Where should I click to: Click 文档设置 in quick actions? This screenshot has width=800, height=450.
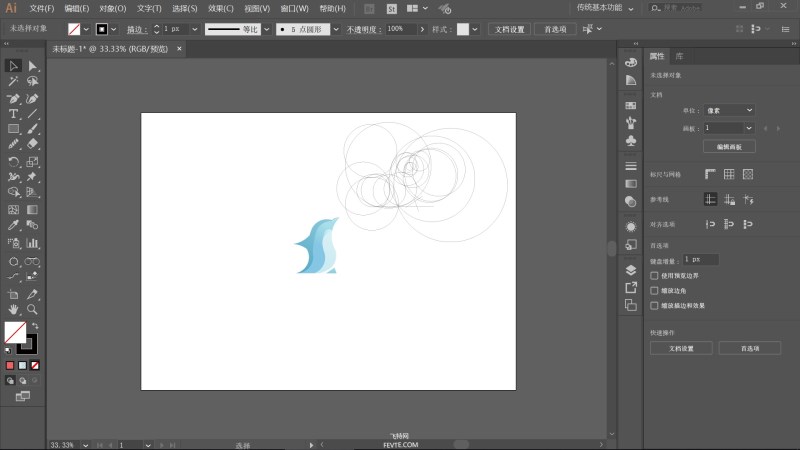(681, 348)
